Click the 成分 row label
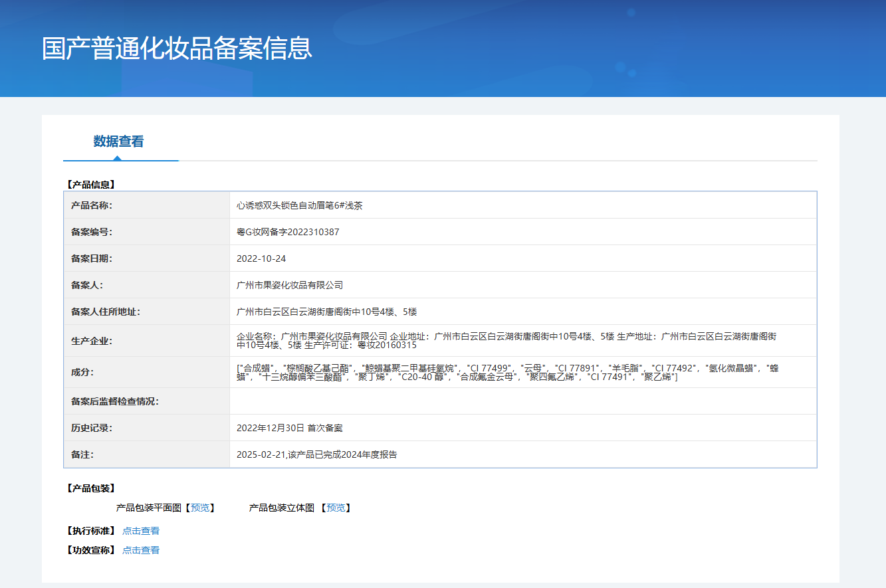 [82, 372]
